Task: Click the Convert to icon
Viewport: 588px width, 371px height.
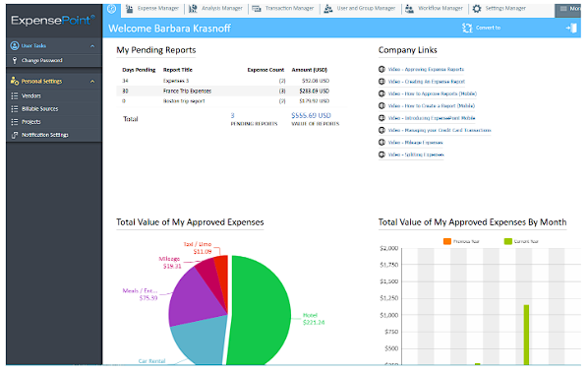Action: (467, 28)
